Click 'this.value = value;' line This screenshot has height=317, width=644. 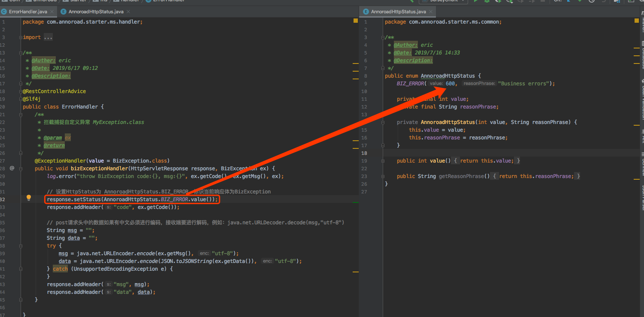click(x=436, y=130)
